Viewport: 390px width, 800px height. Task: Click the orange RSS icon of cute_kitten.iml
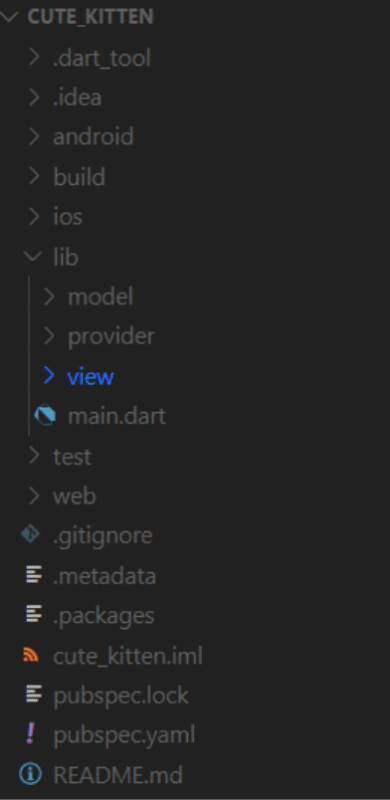tap(31, 655)
